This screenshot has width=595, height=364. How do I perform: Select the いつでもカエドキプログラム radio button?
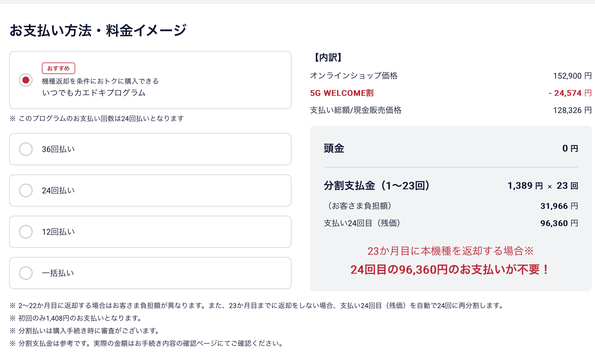tap(26, 80)
